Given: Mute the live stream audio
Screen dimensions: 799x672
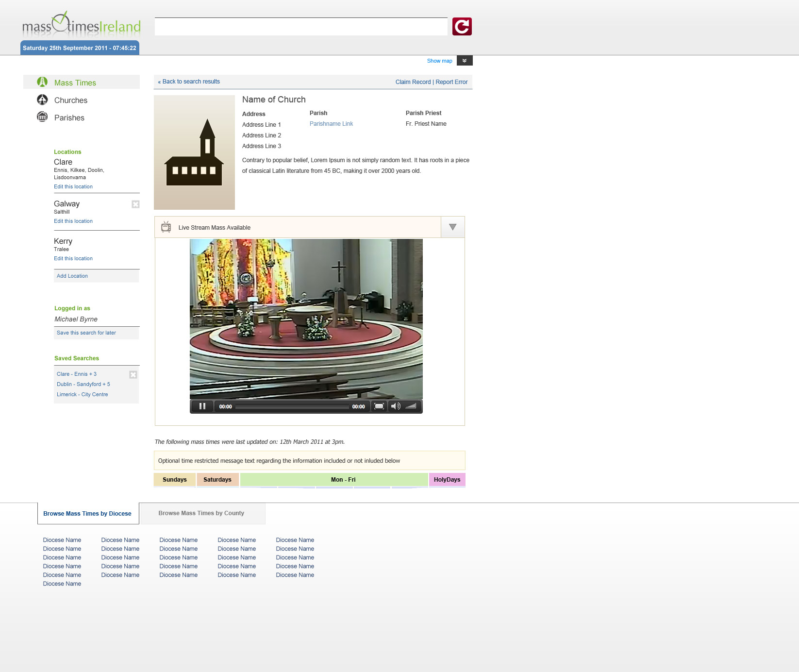Looking at the screenshot, I should 395,406.
